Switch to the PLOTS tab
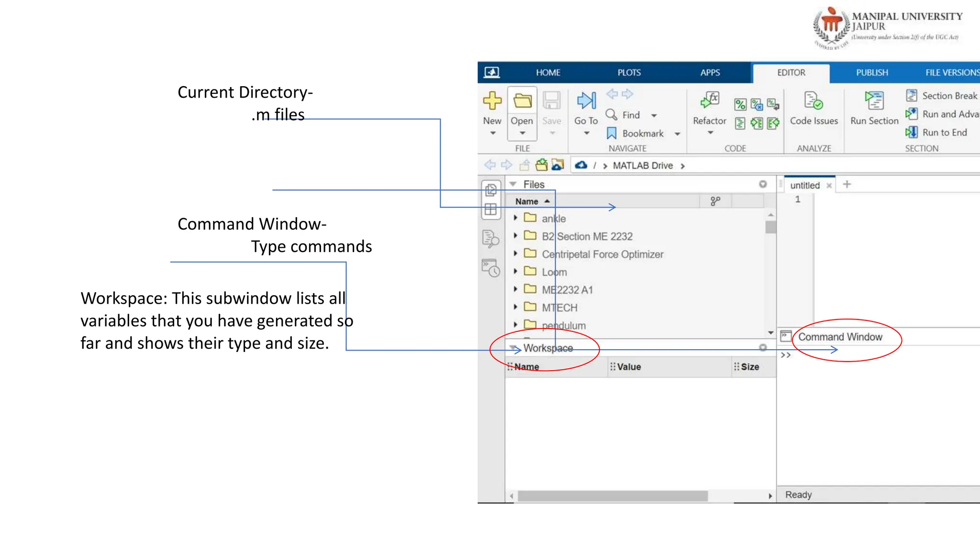The height and width of the screenshot is (551, 980). click(629, 73)
